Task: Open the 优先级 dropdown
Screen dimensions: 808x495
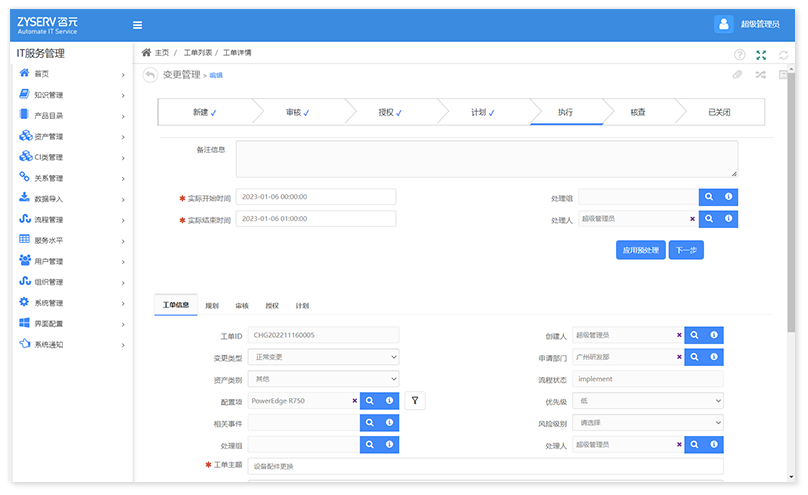Action: pos(648,401)
